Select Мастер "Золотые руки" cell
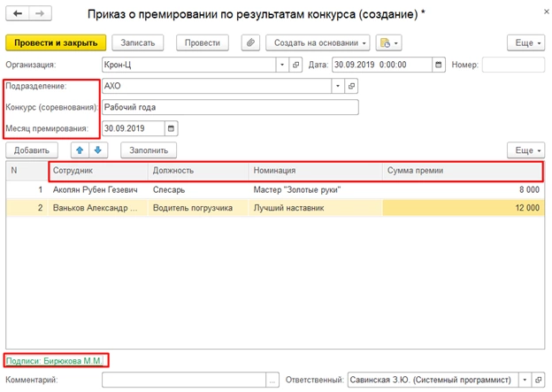552x392 pixels. point(316,190)
